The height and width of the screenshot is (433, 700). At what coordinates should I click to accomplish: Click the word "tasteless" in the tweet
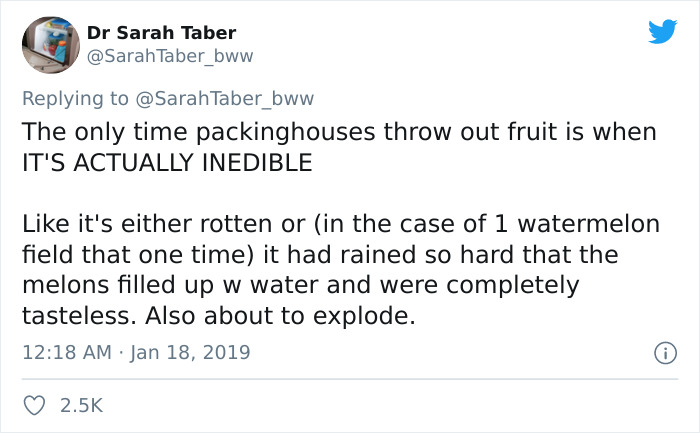point(79,316)
